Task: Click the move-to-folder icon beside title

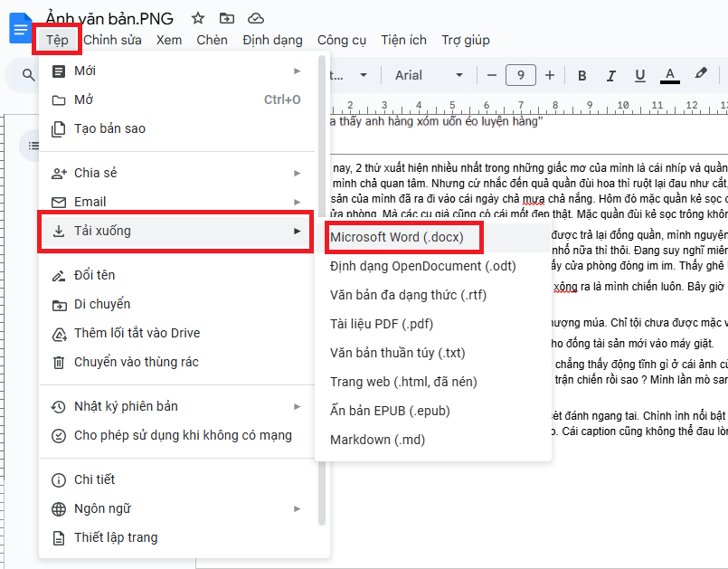Action: pyautogui.click(x=226, y=18)
